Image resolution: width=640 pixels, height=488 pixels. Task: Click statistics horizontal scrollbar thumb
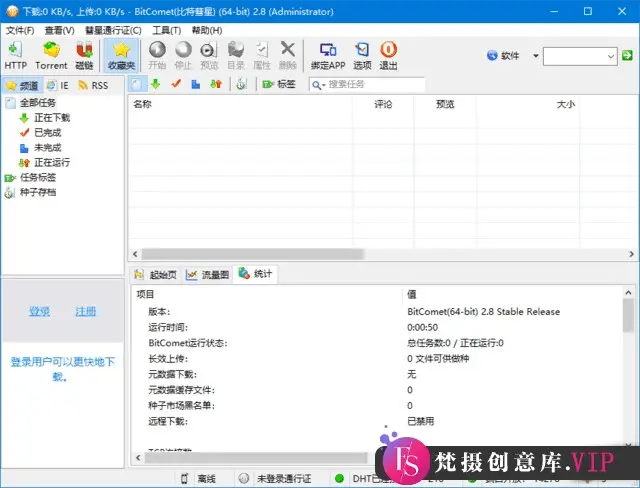tap(256, 458)
